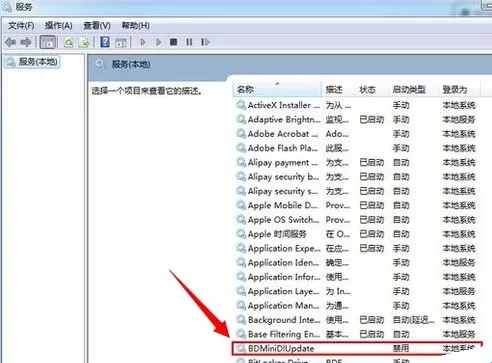Select the Apple OS Switch... service name
The image size is (492, 363).
pos(283,220)
